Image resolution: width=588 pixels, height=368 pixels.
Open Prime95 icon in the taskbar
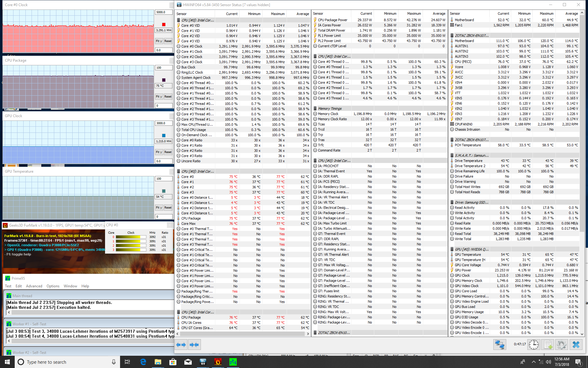point(233,362)
